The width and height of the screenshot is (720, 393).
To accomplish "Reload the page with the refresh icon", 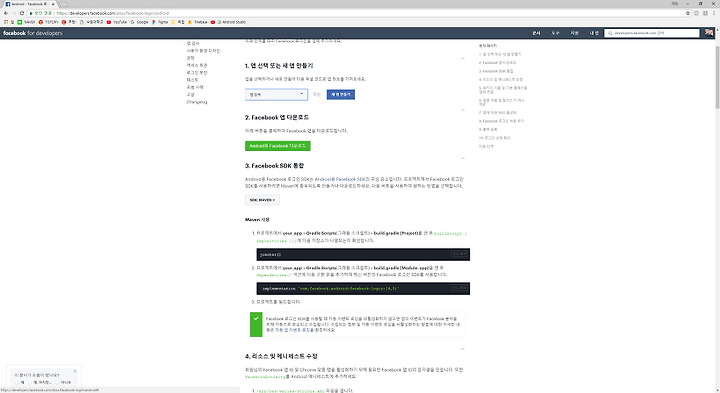I will click(x=22, y=13).
